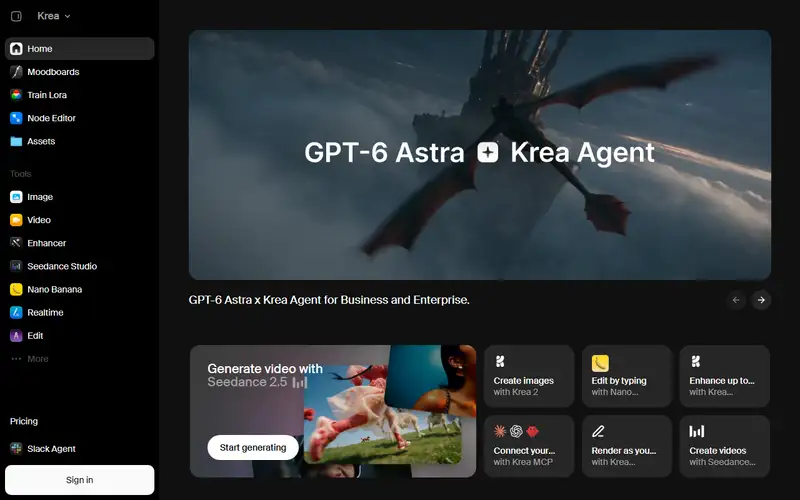The image size is (800, 500).
Task: Select the Realtime tool icon
Action: pos(16,312)
